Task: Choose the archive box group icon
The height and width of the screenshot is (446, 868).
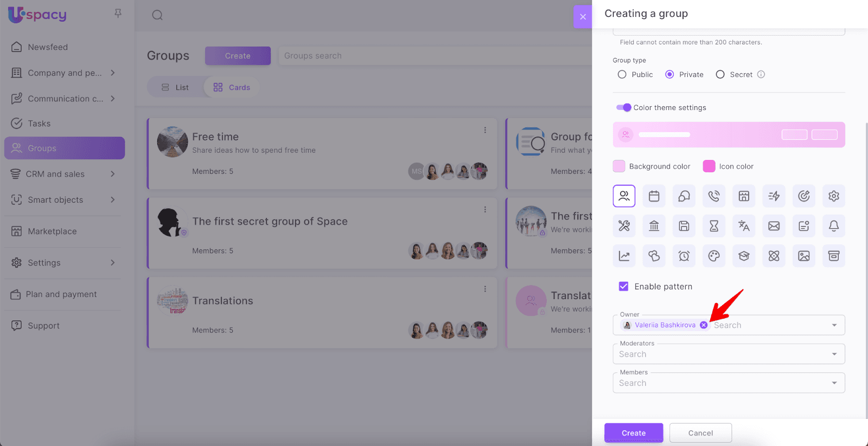Action: [x=834, y=256]
